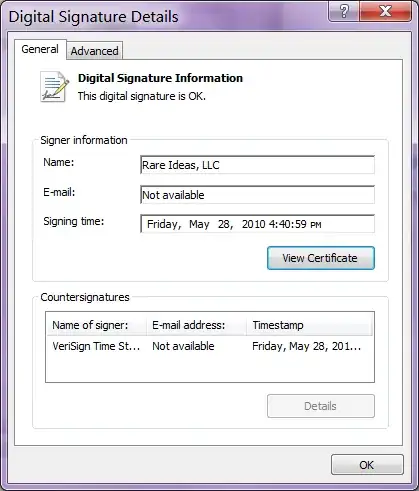Image resolution: width=419 pixels, height=491 pixels.
Task: Click the Signing time field
Action: [257, 224]
